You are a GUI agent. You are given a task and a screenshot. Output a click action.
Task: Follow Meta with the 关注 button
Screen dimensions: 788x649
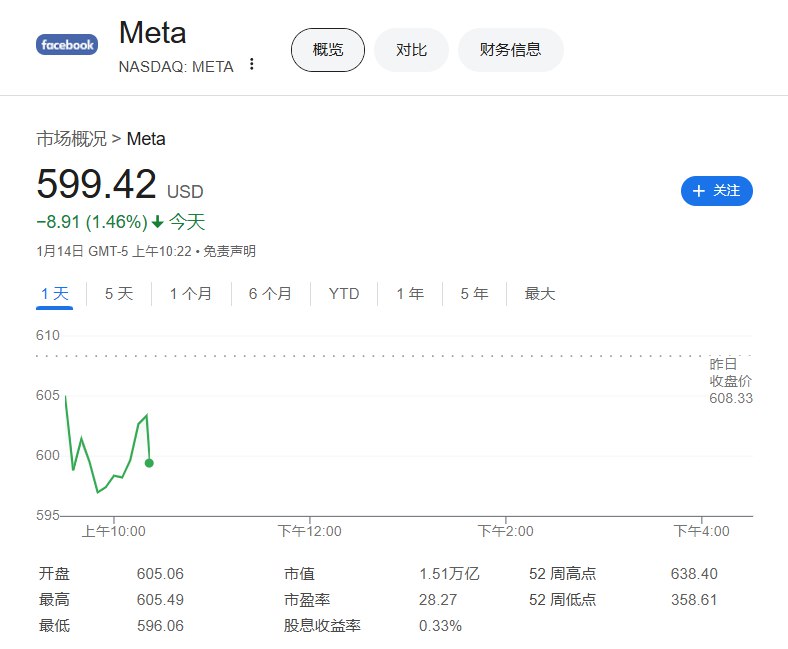(x=717, y=191)
